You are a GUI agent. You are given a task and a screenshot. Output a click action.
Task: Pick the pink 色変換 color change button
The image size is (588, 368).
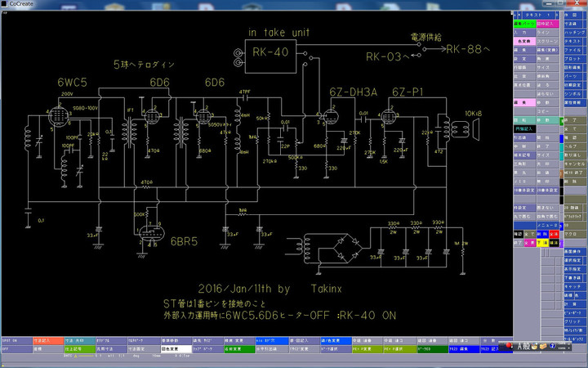[x=523, y=39]
